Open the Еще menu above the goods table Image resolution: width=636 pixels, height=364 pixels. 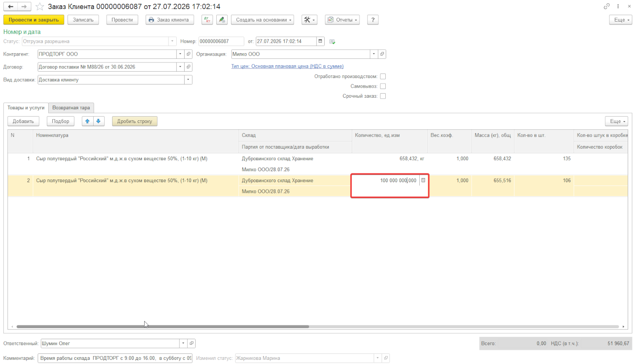click(616, 121)
